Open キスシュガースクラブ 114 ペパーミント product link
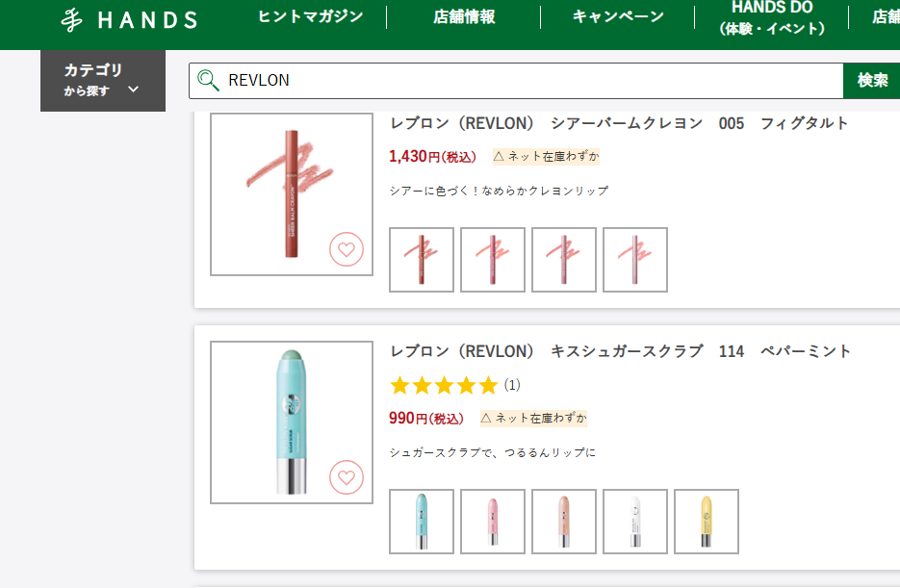Image resolution: width=900 pixels, height=588 pixels. 620,351
